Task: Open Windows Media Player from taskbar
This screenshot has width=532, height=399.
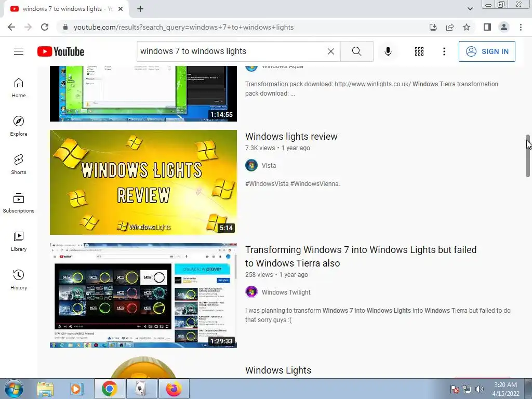Action: pos(76,389)
